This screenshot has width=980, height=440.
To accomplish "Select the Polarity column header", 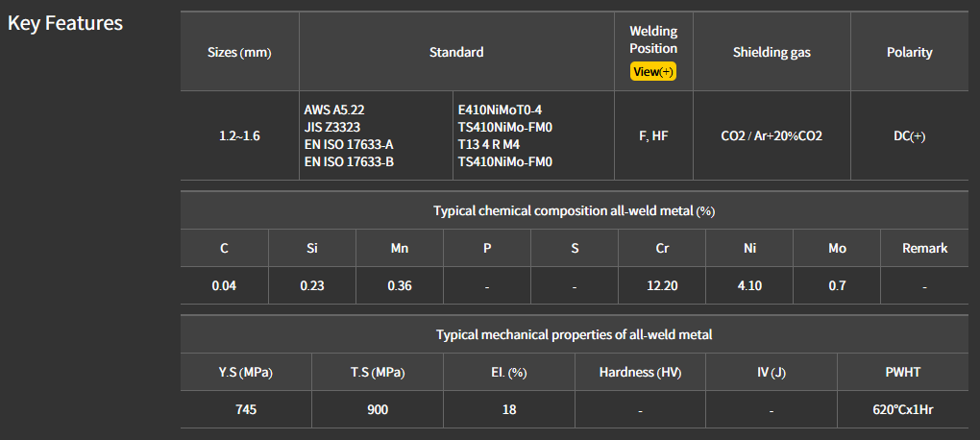I will [909, 53].
